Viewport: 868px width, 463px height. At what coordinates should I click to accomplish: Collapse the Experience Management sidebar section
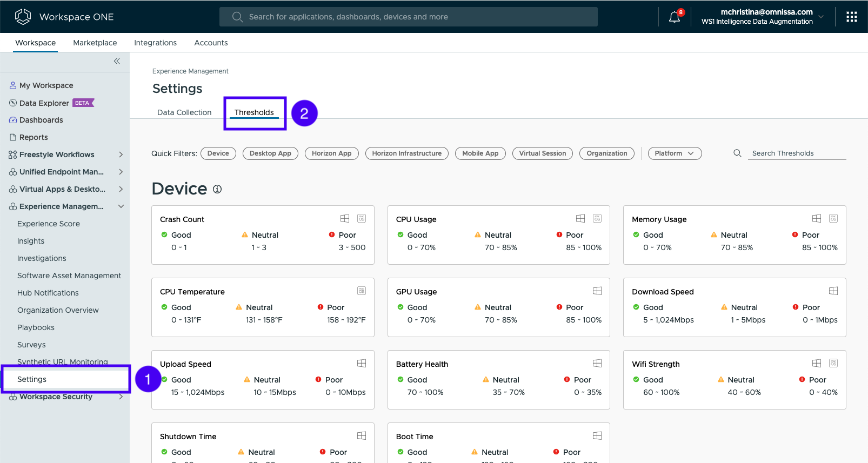(x=121, y=206)
